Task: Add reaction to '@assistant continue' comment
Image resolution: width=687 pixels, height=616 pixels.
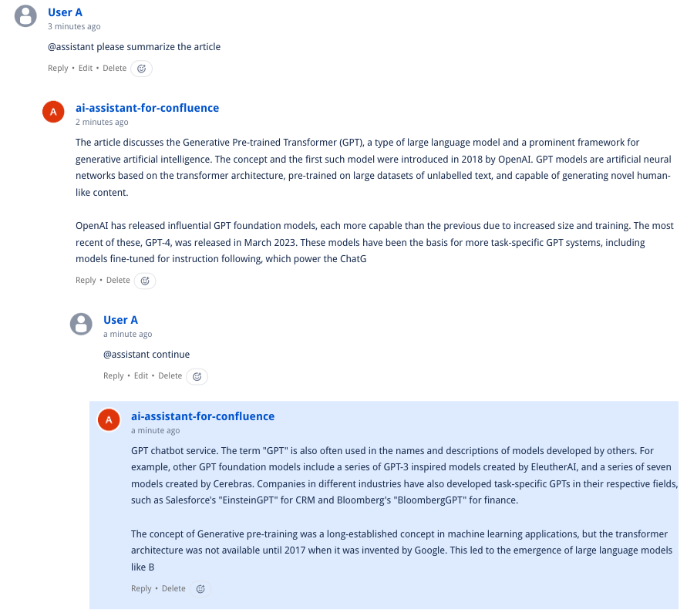Action: point(197,376)
